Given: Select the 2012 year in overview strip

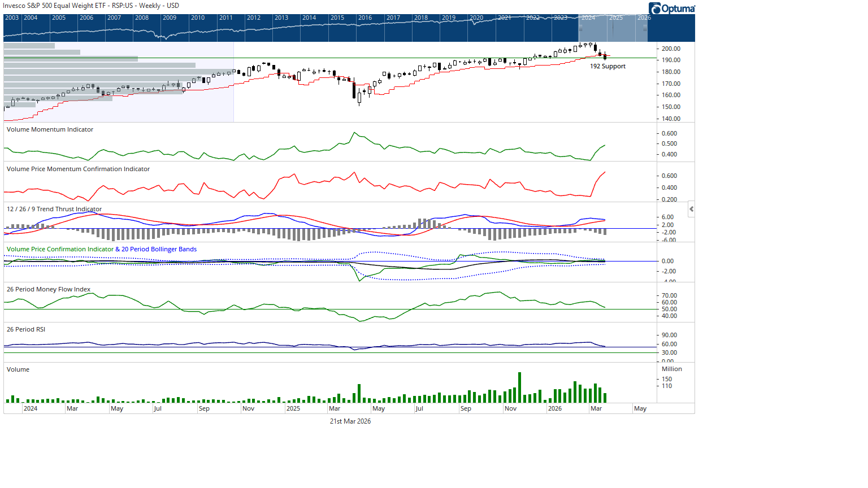Looking at the screenshot, I should (x=254, y=18).
